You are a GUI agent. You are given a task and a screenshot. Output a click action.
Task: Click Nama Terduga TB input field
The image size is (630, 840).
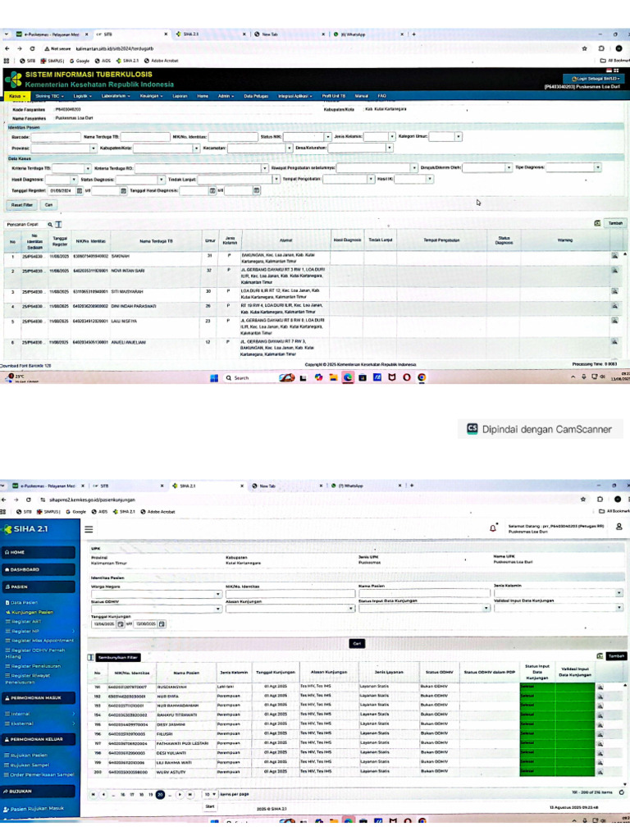[x=145, y=137]
